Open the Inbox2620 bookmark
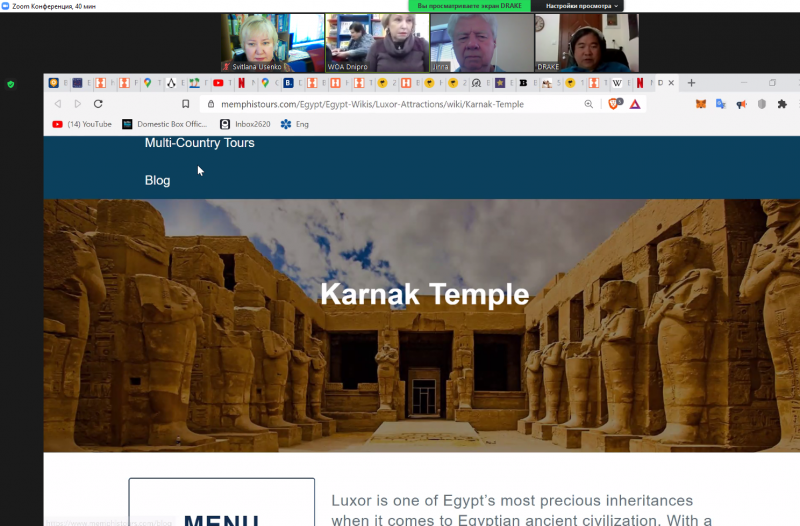 point(245,124)
